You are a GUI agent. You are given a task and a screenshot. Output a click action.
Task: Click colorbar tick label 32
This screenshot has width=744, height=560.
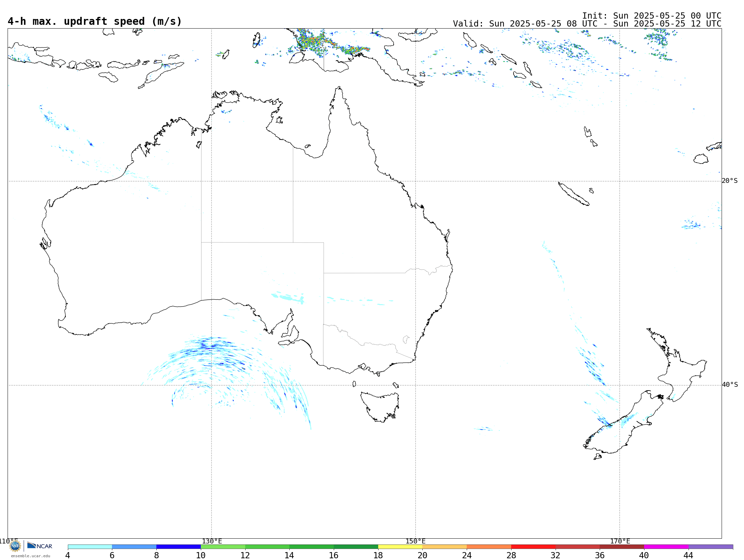[x=556, y=556]
